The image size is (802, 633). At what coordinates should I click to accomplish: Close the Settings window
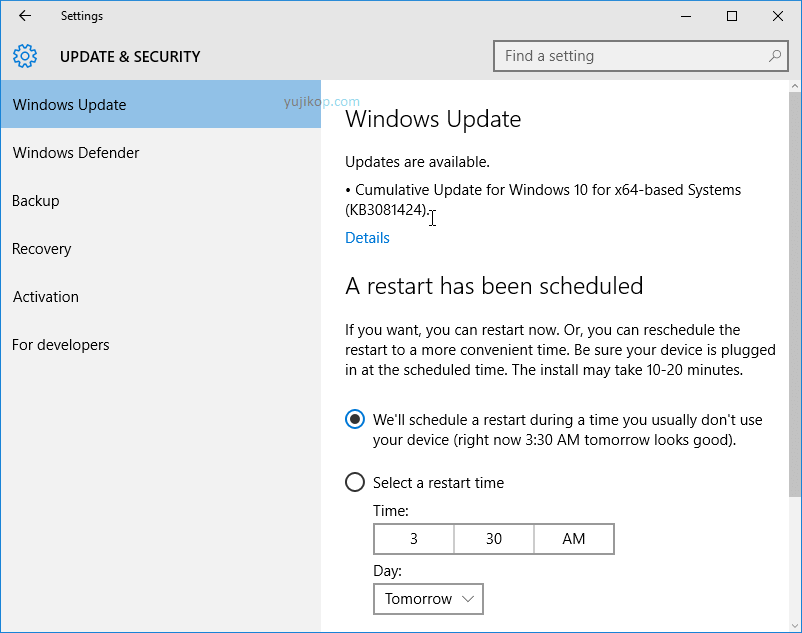778,16
